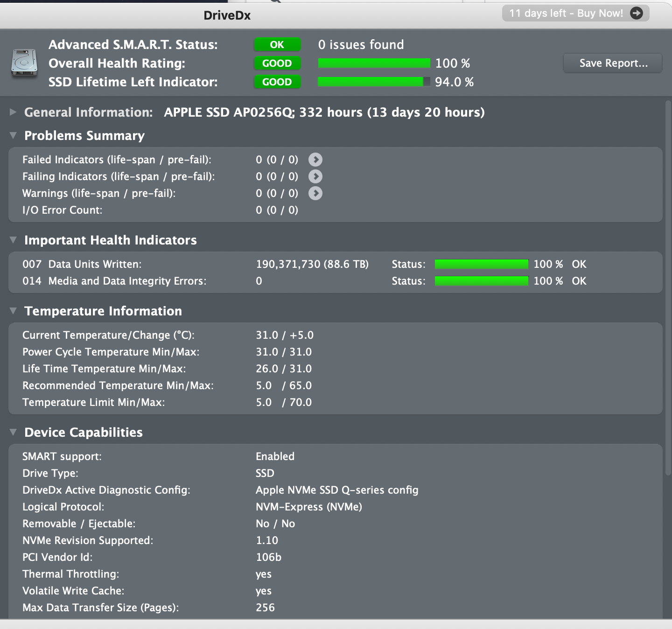
Task: Click Media and Data Integrity Errors status bar
Action: [482, 281]
